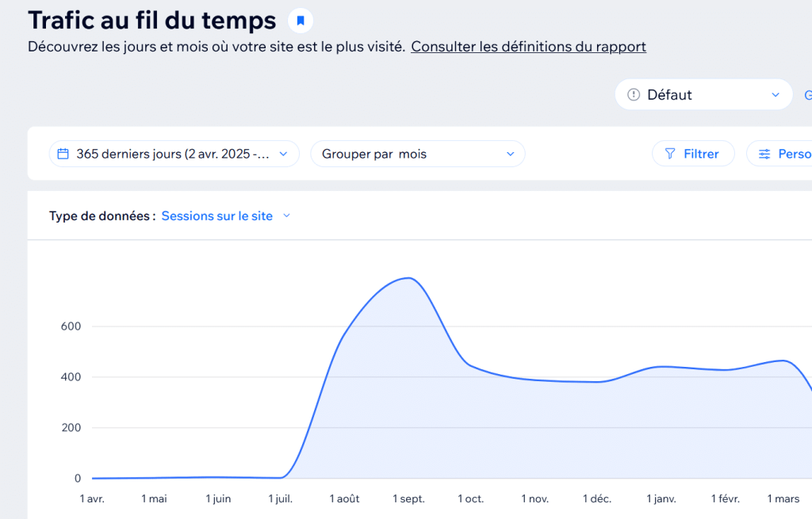Open the Défaut view dropdown
This screenshot has width=812, height=519.
coord(703,94)
